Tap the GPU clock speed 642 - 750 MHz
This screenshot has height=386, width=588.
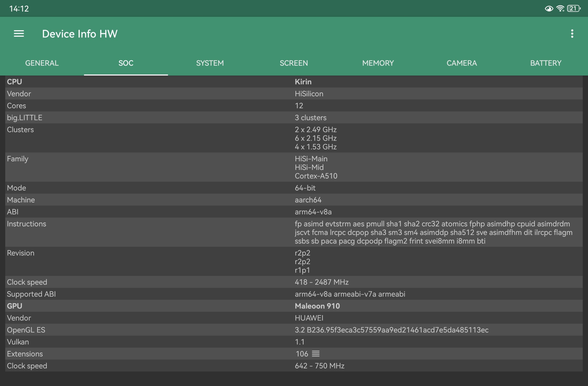(319, 366)
